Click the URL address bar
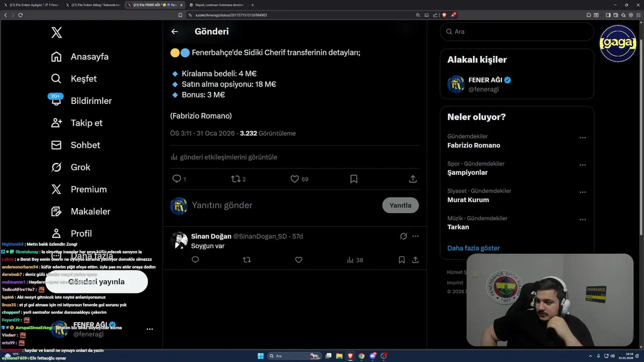The width and height of the screenshot is (644, 362). coord(302,15)
